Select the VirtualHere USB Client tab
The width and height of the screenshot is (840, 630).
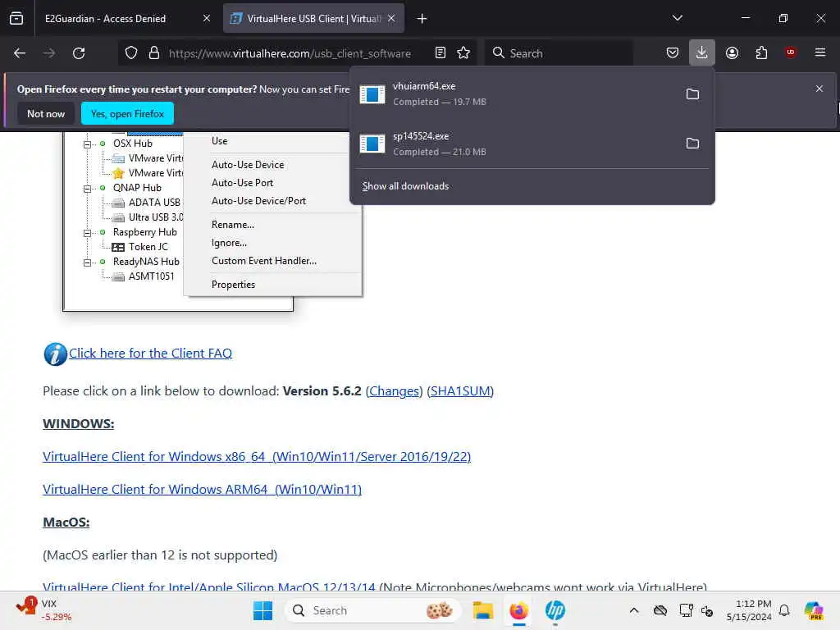pyautogui.click(x=313, y=19)
